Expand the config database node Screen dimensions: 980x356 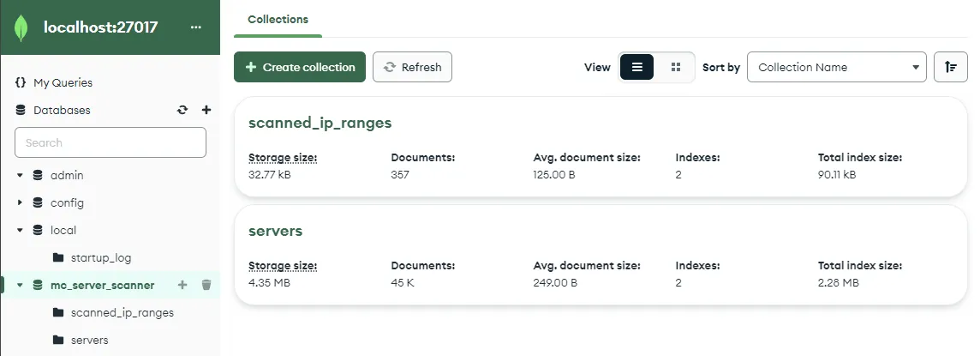(20, 202)
